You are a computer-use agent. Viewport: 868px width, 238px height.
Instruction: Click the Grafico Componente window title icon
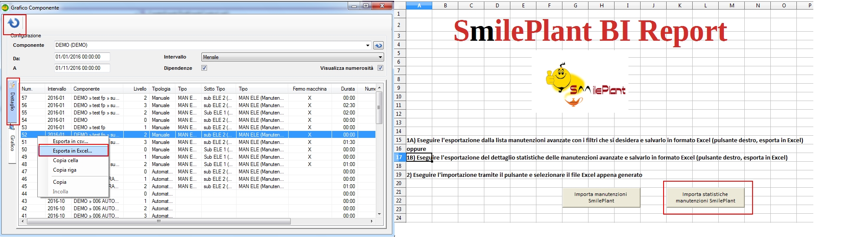point(5,7)
